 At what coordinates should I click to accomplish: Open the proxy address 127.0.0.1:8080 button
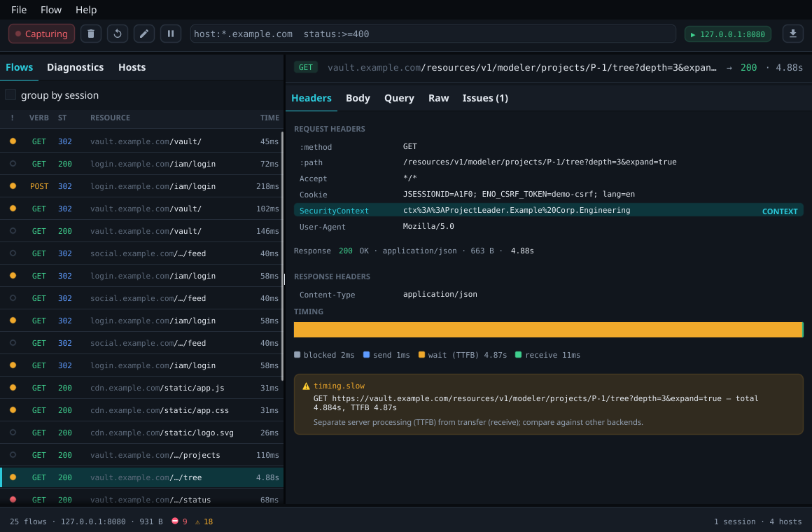(x=727, y=34)
